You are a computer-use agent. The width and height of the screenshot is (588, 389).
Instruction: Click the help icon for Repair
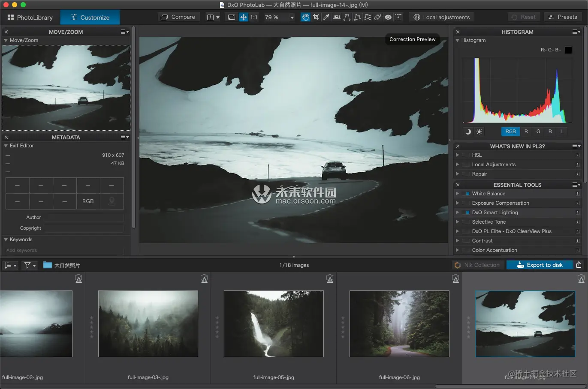click(578, 174)
